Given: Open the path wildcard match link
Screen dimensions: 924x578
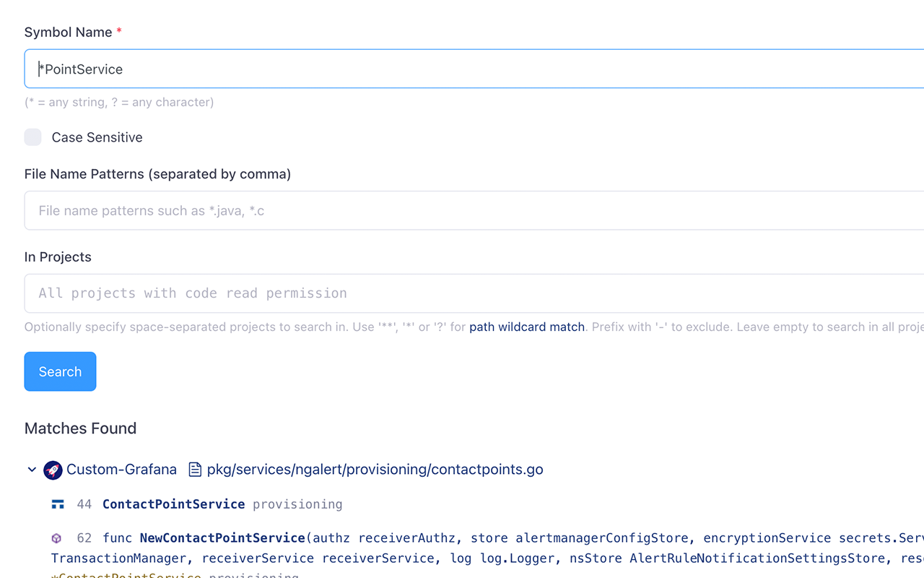Looking at the screenshot, I should pyautogui.click(x=527, y=327).
